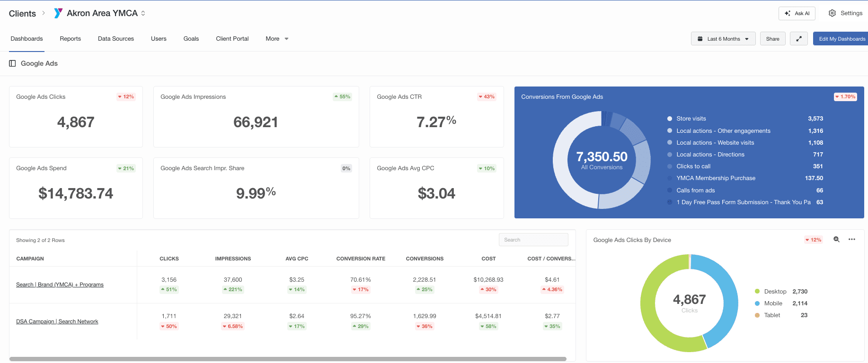Viewport: 868px width, 363px height.
Task: Click the YMCA logo icon
Action: (x=58, y=13)
